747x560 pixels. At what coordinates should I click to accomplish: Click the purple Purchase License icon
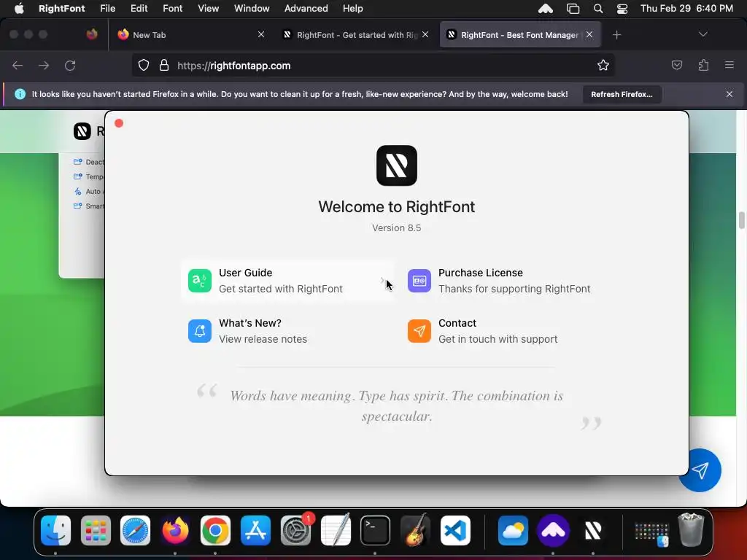[419, 281]
